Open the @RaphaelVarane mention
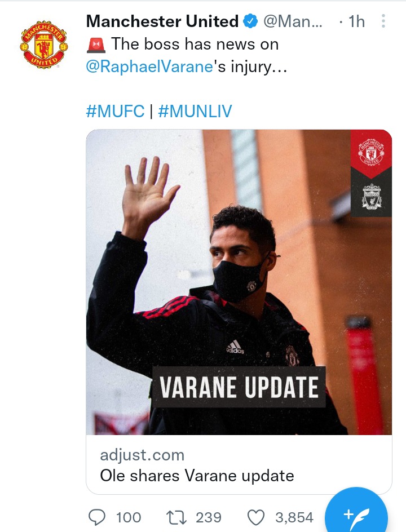The width and height of the screenshot is (406, 532). tap(149, 66)
